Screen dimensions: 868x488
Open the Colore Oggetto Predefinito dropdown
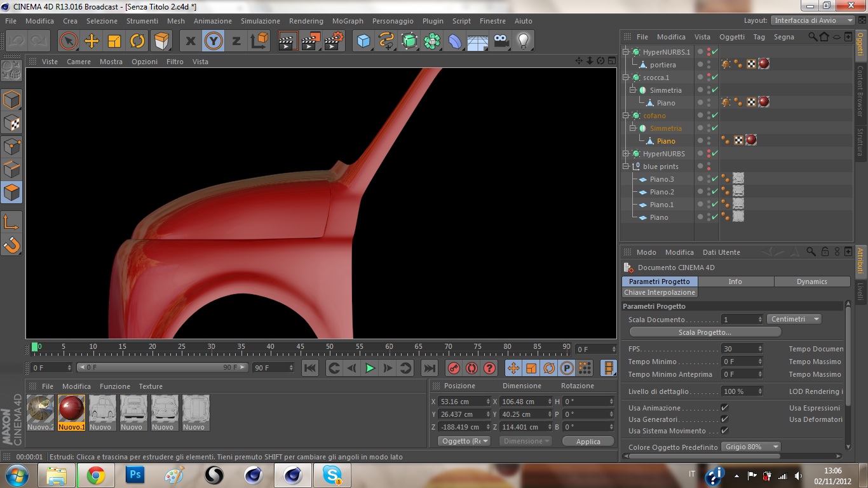click(752, 447)
